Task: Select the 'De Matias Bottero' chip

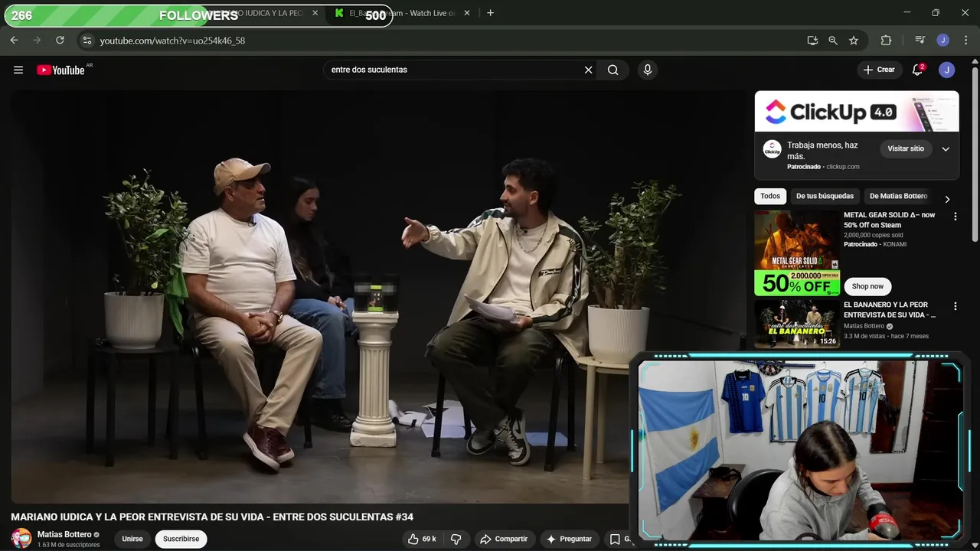Action: click(898, 196)
